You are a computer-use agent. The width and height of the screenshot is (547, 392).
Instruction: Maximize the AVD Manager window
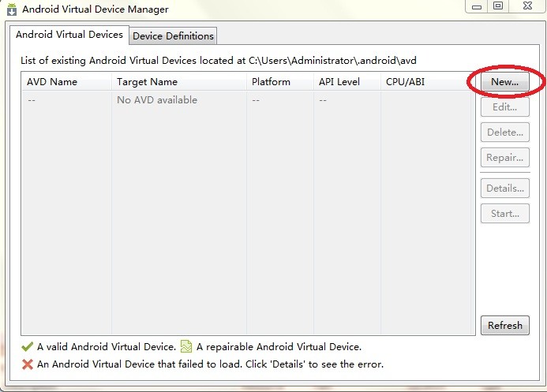click(498, 6)
